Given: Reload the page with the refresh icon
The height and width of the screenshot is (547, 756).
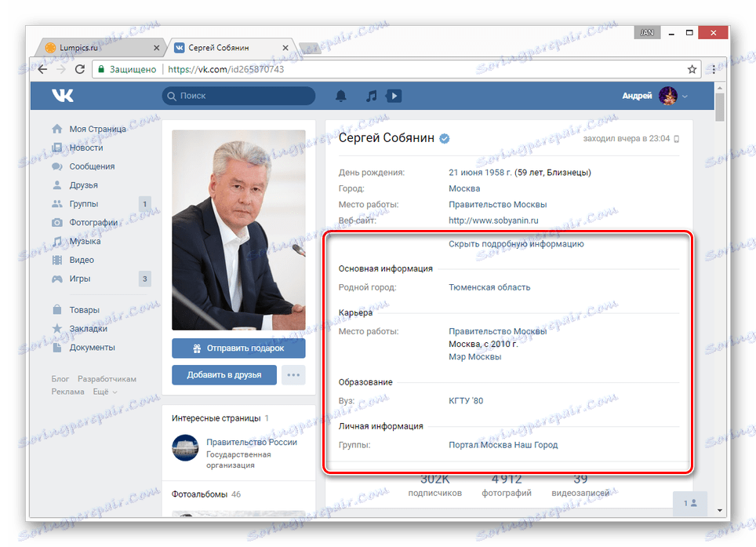Looking at the screenshot, I should coord(80,69).
